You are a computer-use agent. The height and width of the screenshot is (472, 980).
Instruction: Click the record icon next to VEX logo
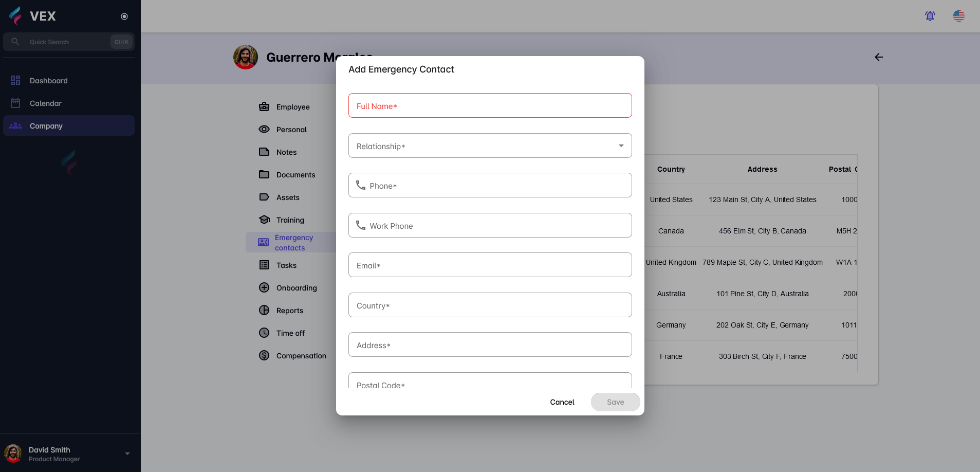(x=124, y=16)
